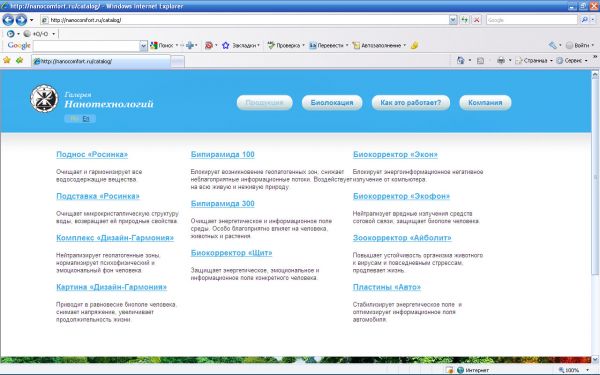Screen dimensions: 600x375
Task: Click the Refresh page icon
Action: (x=465, y=20)
